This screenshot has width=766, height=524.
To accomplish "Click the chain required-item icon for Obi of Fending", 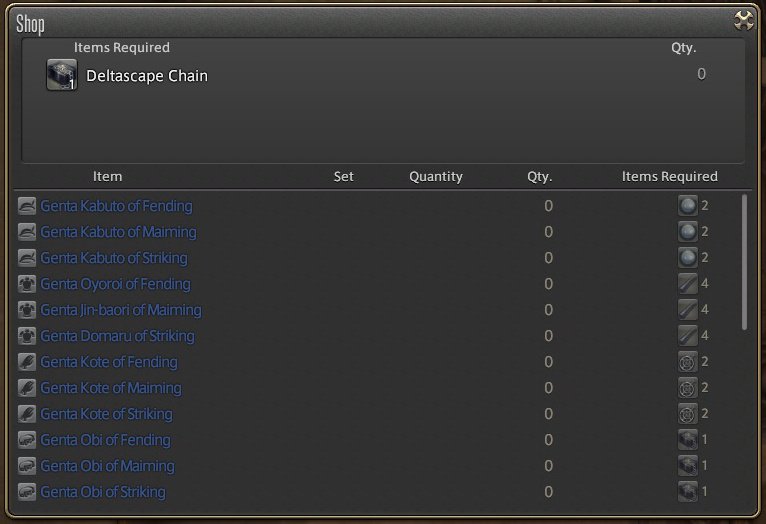I will pyautogui.click(x=687, y=440).
